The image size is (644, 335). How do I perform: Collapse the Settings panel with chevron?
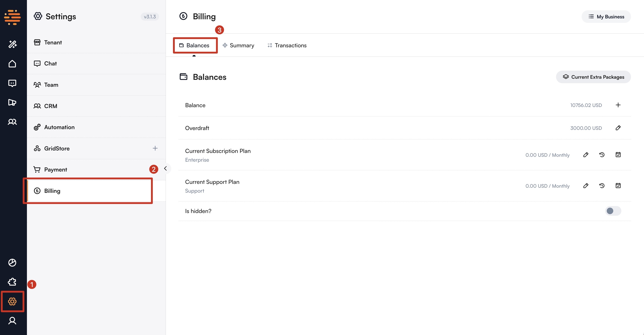click(x=165, y=169)
